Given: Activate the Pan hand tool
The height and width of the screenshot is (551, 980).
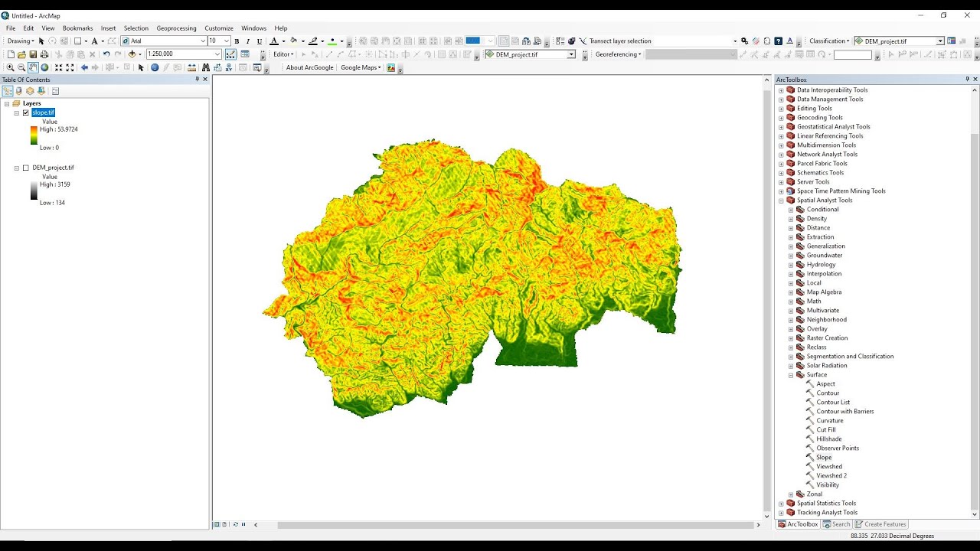Looking at the screenshot, I should click(33, 67).
